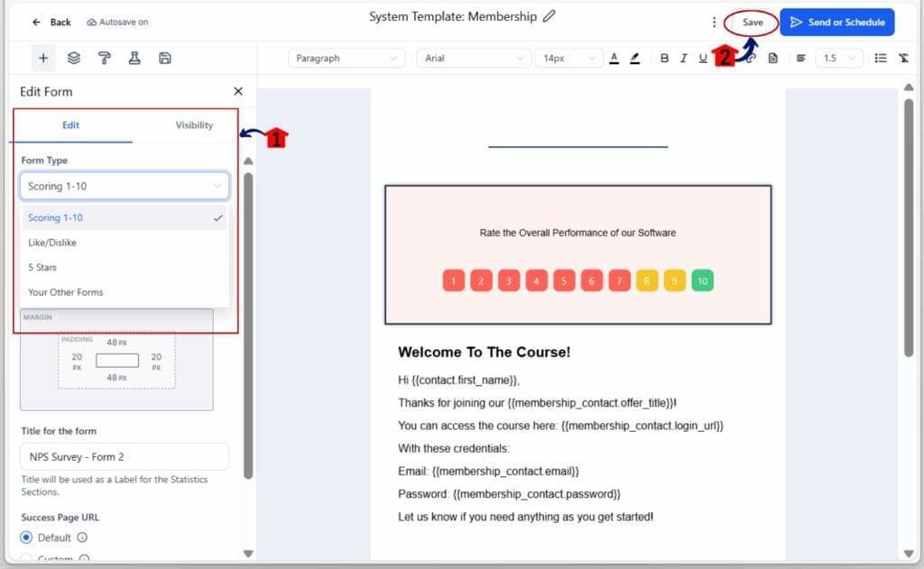Click the Password membership_contact line
The image size is (924, 569).
(x=509, y=493)
